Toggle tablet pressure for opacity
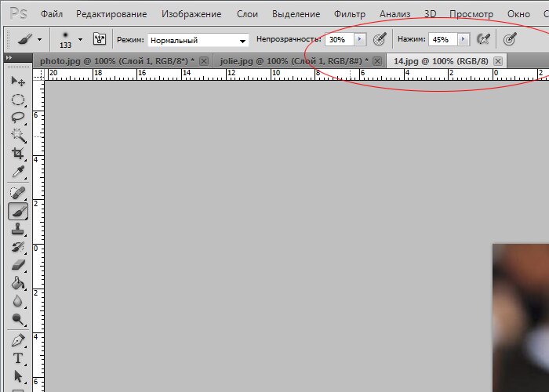This screenshot has width=549, height=392. [380, 39]
